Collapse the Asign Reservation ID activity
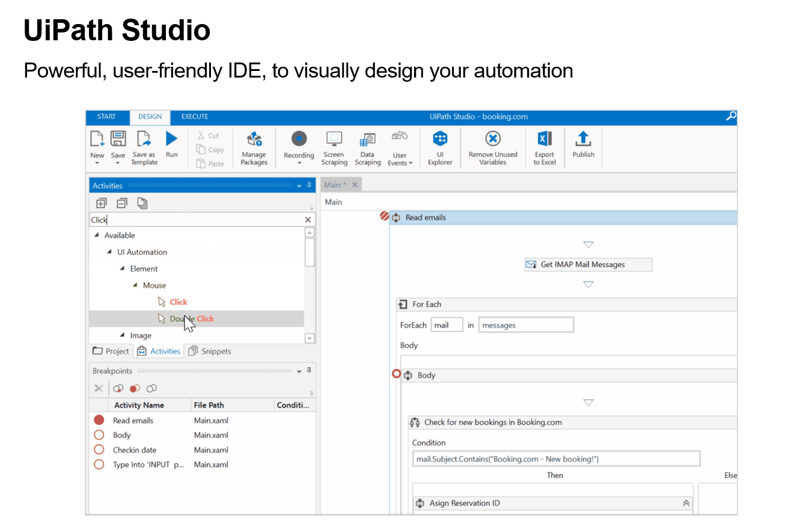Viewport: 785px width, 532px height. 686,503
